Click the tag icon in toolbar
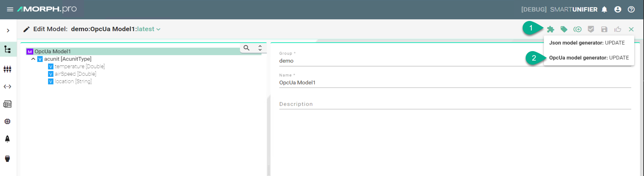The width and height of the screenshot is (644, 176). pyautogui.click(x=564, y=29)
